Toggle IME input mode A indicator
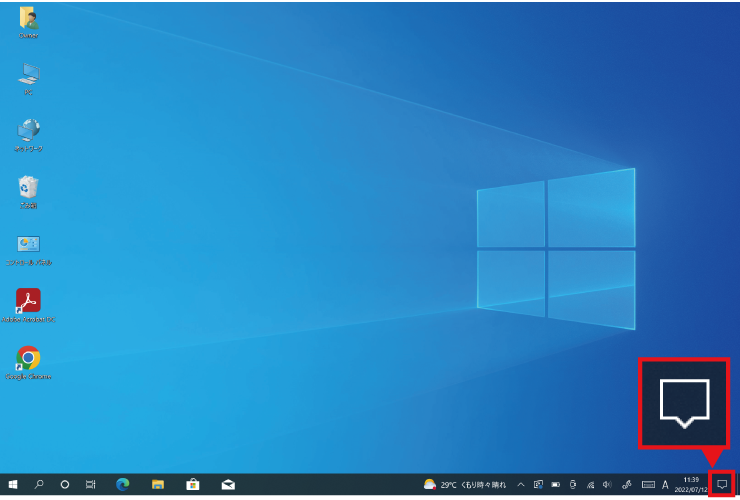Viewport: 740px width, 500px height. click(x=665, y=484)
